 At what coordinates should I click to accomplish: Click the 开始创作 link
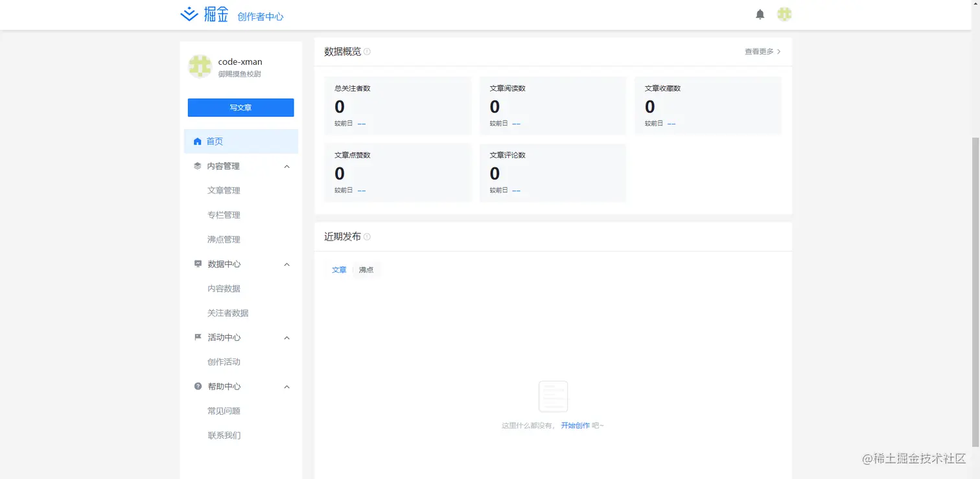click(576, 426)
